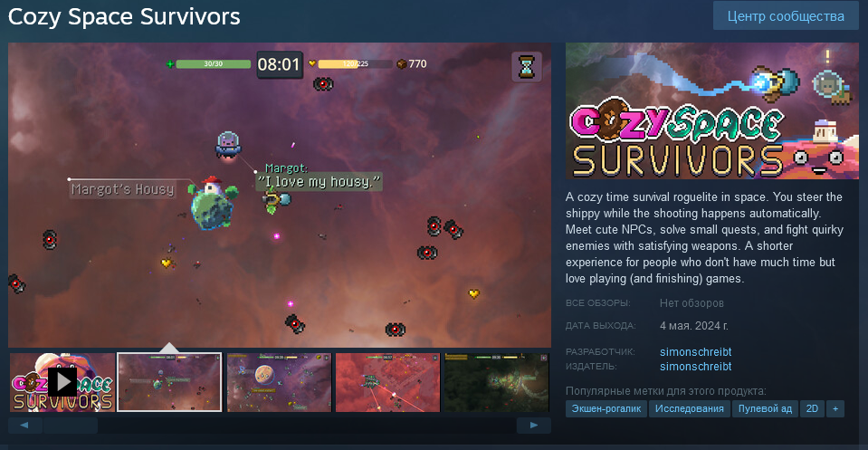Click the right arrow on thumbnail strip

coord(534,425)
